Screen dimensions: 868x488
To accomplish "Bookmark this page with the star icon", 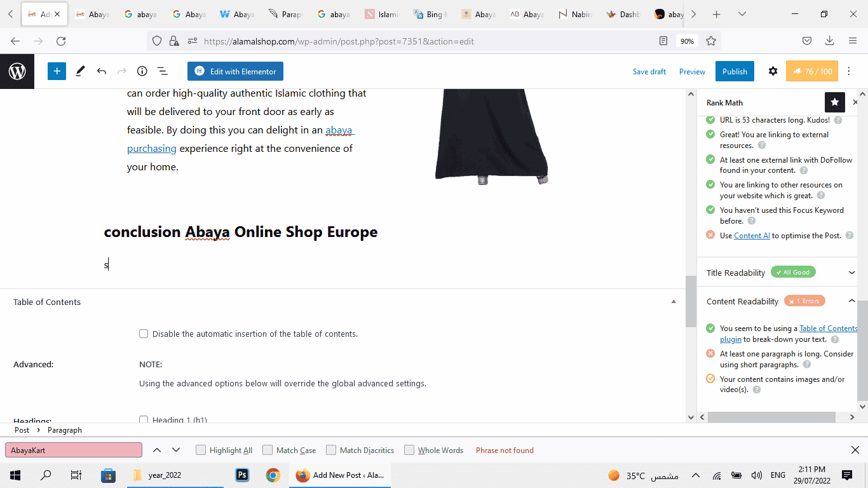I will tap(711, 41).
